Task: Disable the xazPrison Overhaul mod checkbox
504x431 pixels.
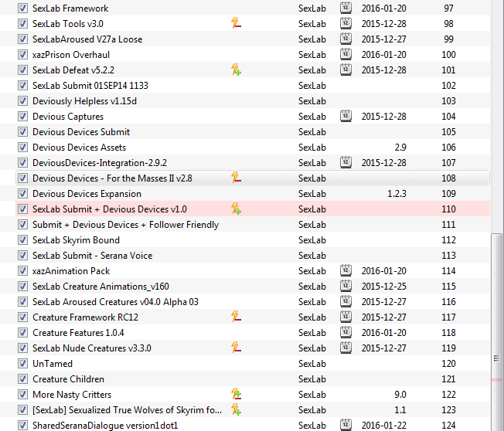Action: pyautogui.click(x=22, y=54)
